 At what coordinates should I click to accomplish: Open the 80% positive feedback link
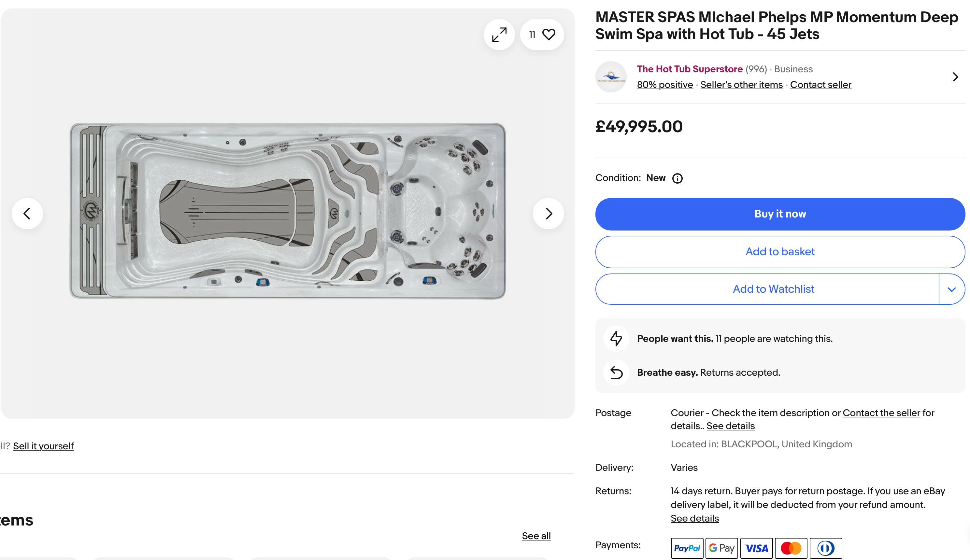coord(665,85)
